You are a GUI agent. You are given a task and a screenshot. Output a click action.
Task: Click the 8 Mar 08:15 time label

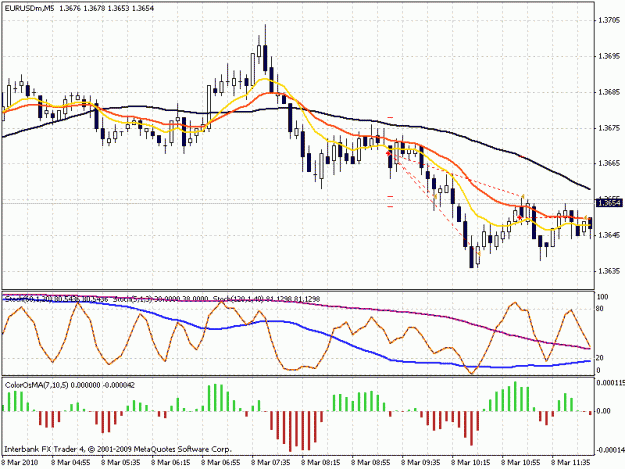pyautogui.click(x=320, y=462)
